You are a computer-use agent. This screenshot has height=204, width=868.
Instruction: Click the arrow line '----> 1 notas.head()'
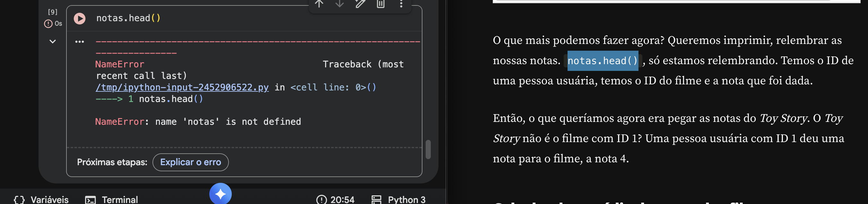pyautogui.click(x=149, y=99)
